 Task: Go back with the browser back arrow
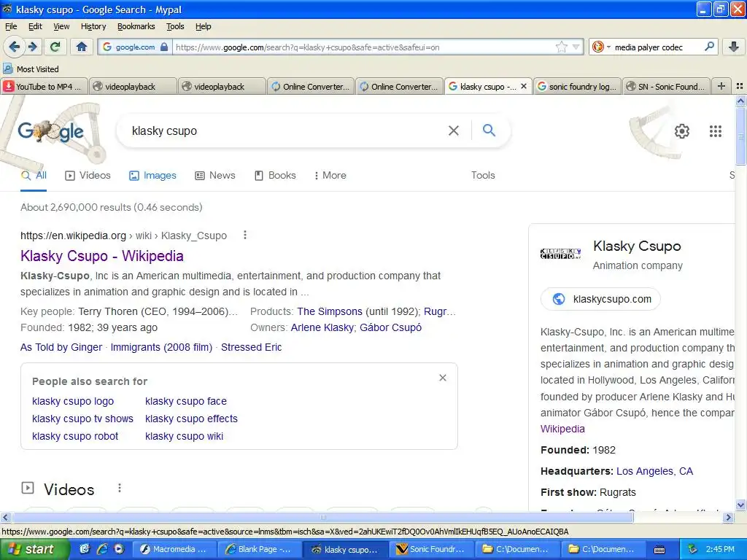coord(15,47)
